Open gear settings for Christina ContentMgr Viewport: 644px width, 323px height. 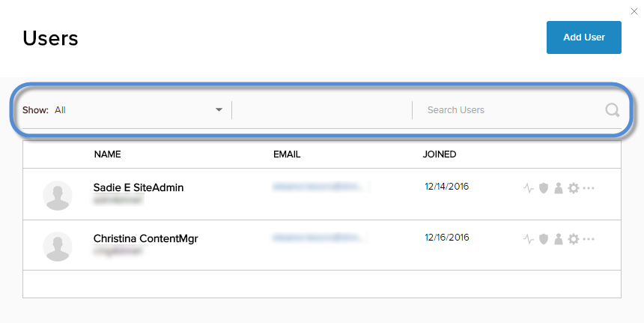(x=574, y=239)
